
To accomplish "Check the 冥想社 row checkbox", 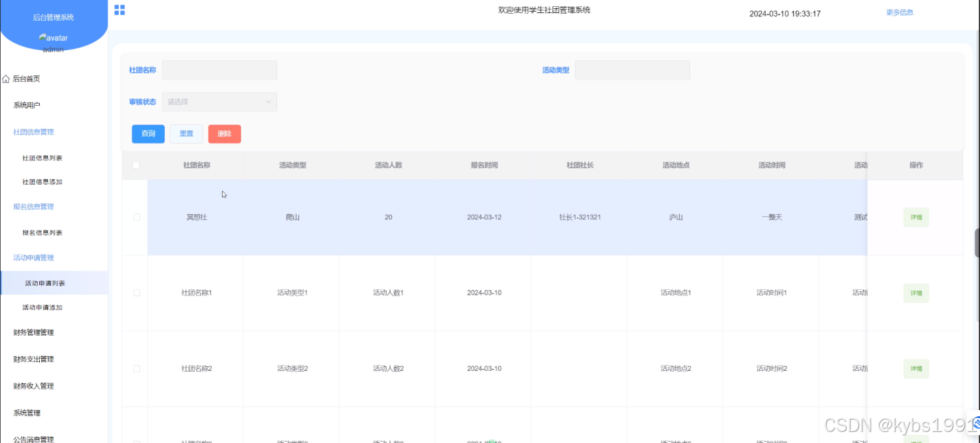I will click(x=136, y=217).
